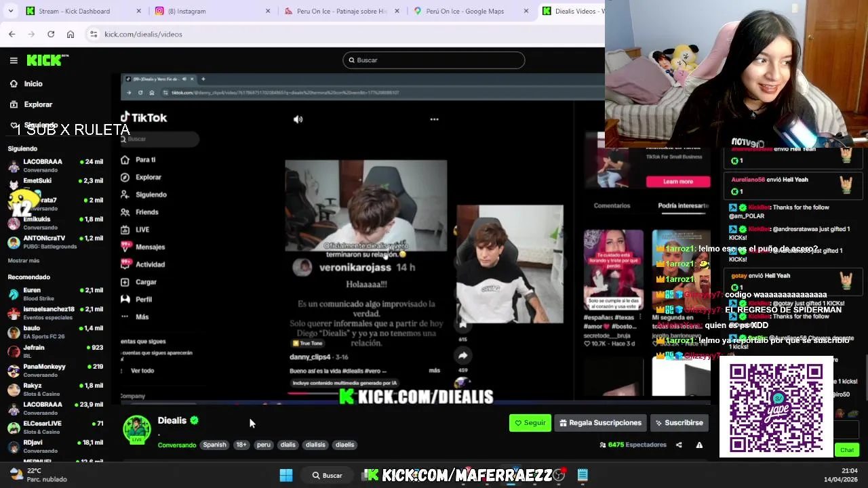Click the 18+ tag
Viewport: 868px width, 488px height.
click(x=241, y=445)
